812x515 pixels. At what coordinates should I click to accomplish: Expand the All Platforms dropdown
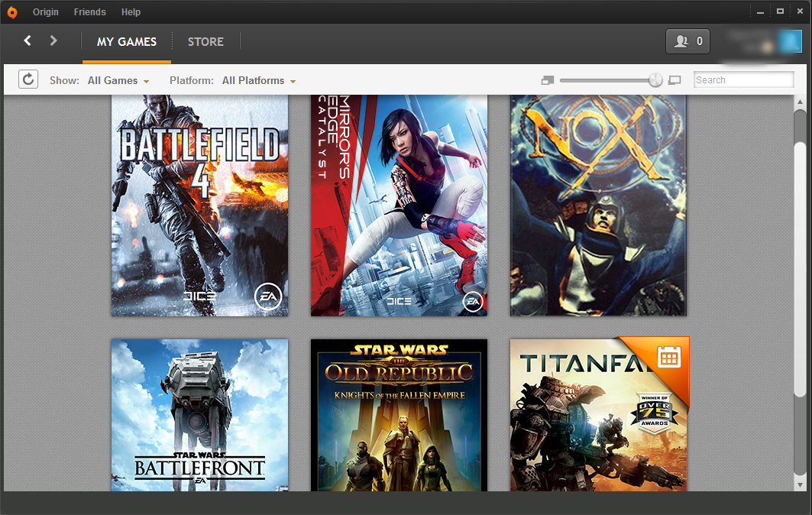[x=259, y=80]
